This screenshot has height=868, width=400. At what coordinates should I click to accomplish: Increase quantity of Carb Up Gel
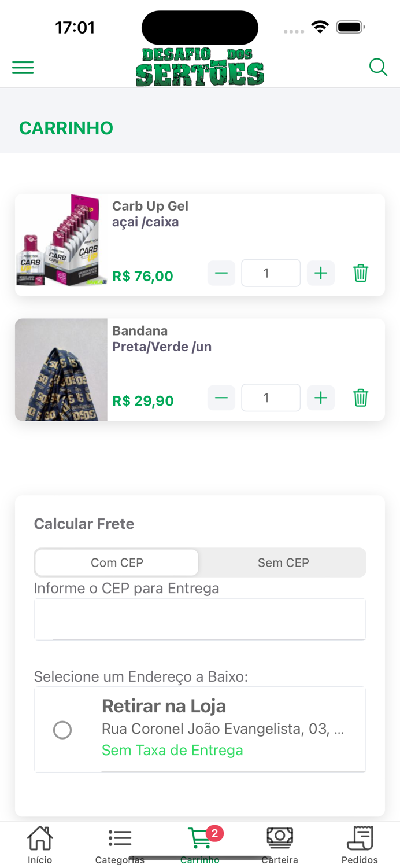321,273
